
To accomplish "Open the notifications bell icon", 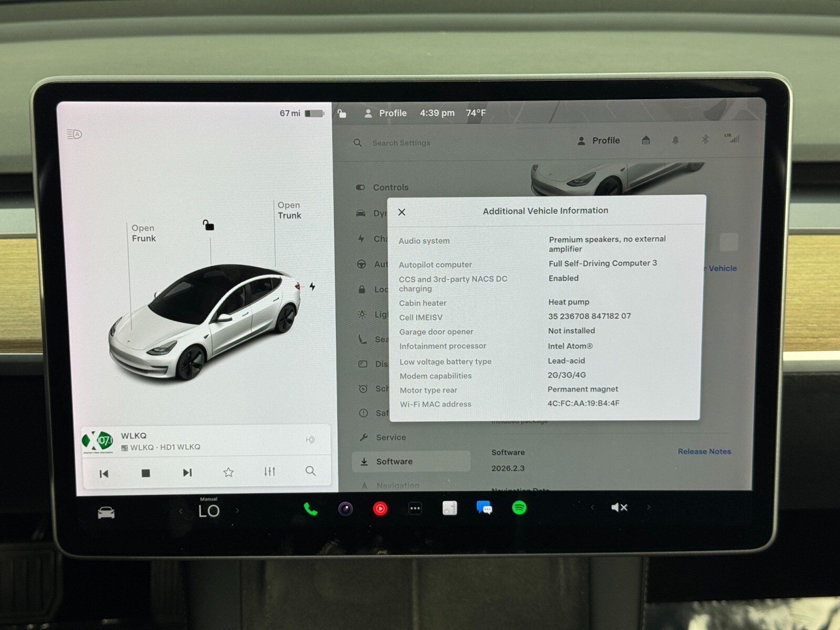I will [x=675, y=140].
